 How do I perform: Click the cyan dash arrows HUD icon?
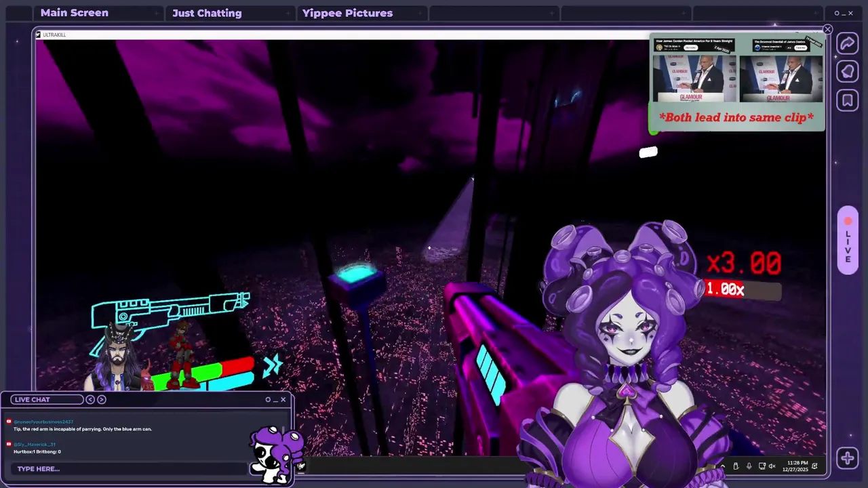[x=273, y=365]
